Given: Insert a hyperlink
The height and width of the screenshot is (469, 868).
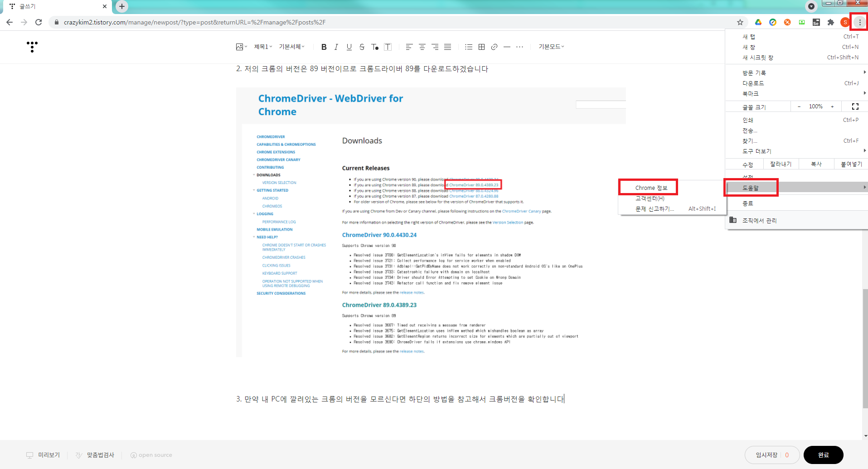Looking at the screenshot, I should point(494,47).
